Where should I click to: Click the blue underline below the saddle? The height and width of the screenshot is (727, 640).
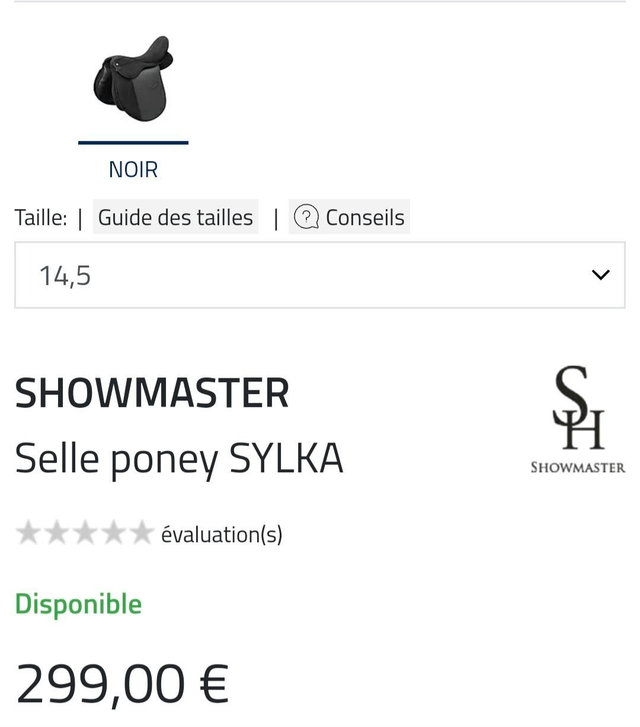click(133, 143)
